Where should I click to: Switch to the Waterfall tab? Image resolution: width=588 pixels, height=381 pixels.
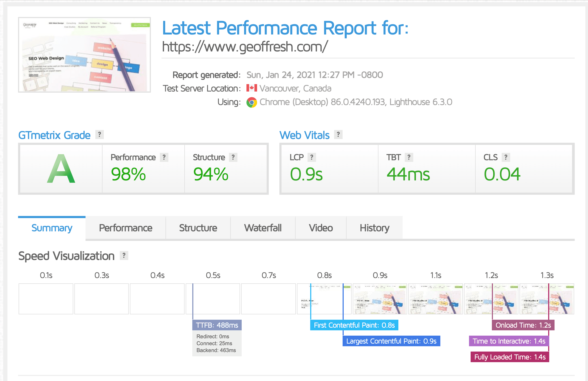pyautogui.click(x=263, y=228)
